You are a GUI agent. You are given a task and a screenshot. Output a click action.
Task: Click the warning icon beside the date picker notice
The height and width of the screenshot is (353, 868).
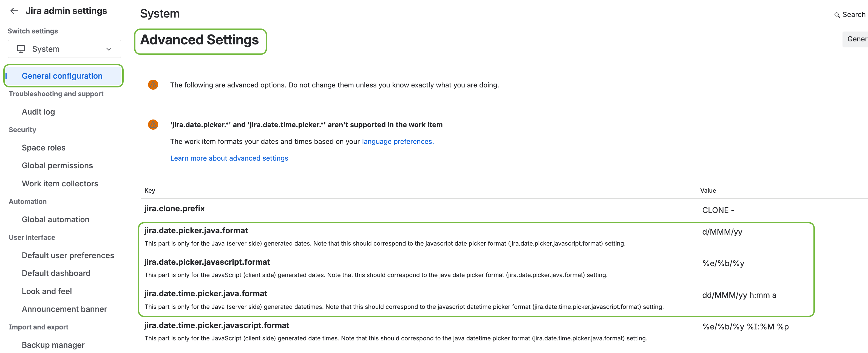tap(153, 124)
